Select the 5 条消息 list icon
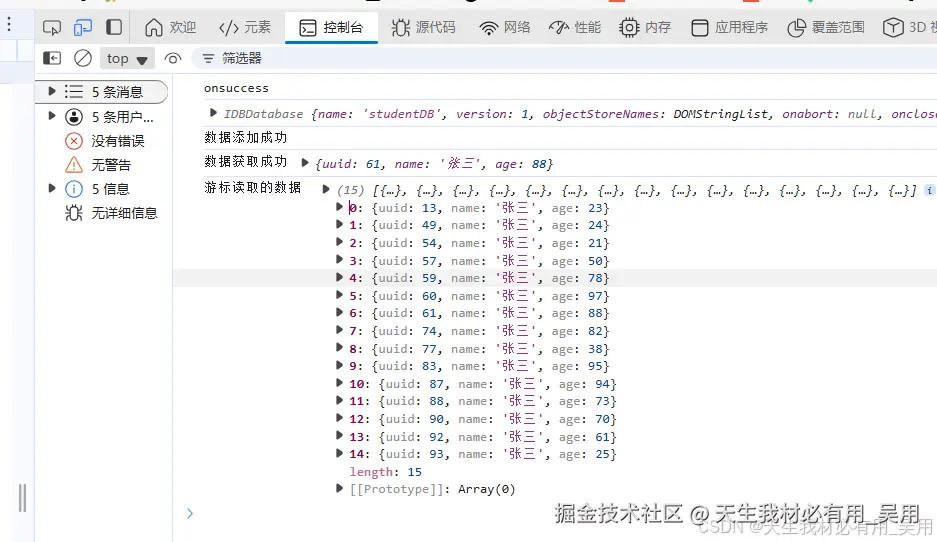This screenshot has height=542, width=937. tap(74, 91)
